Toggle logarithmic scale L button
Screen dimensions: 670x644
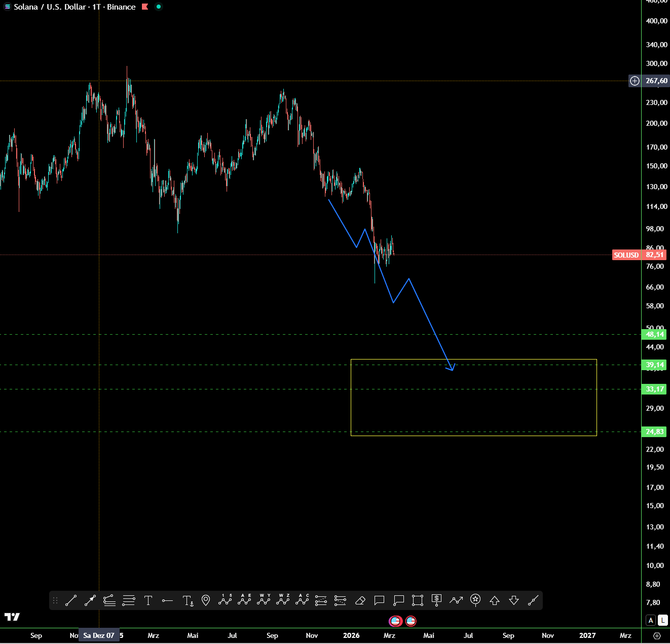(x=663, y=620)
